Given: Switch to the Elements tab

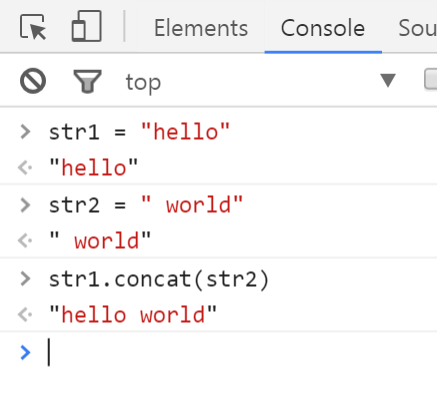Looking at the screenshot, I should pyautogui.click(x=201, y=28).
